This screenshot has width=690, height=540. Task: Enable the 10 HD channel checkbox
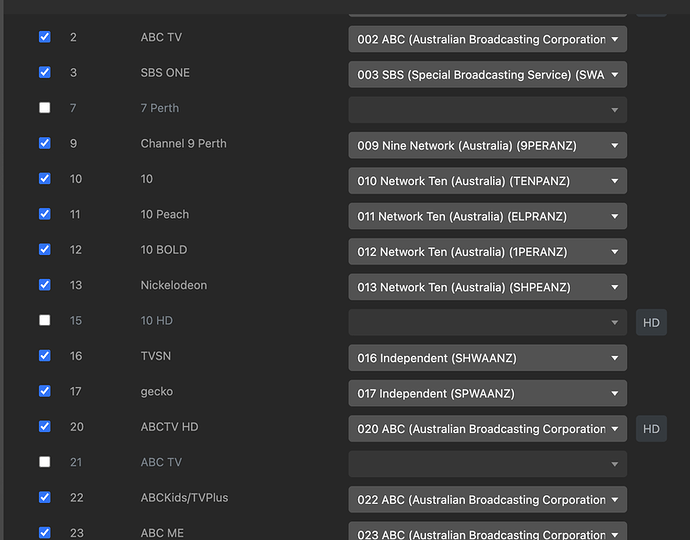[44, 320]
